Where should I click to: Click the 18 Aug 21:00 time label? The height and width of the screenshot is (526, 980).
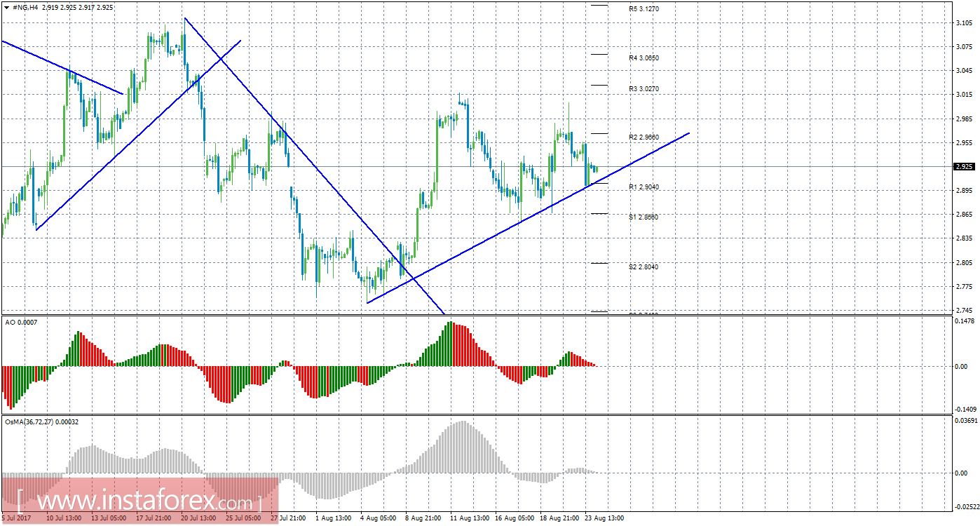559,518
